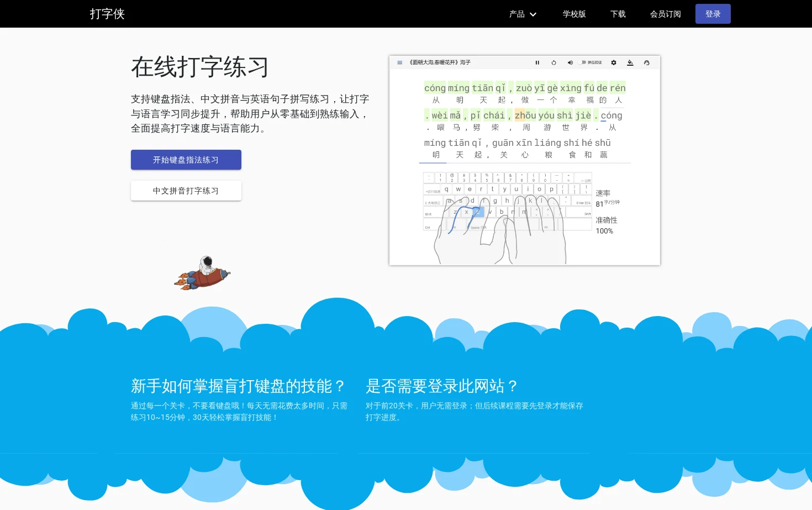Image resolution: width=812 pixels, height=510 pixels.
Task: Click the 登录 button
Action: (x=713, y=14)
